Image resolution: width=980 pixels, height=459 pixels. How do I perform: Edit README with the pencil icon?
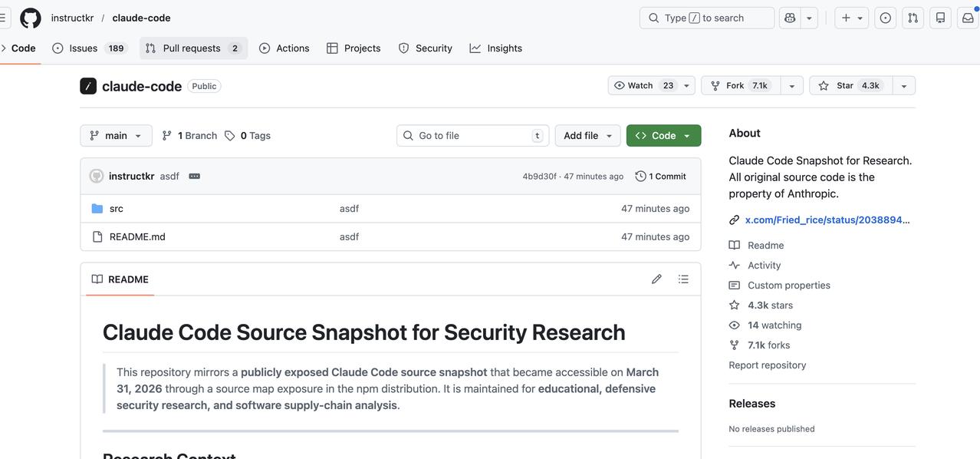pyautogui.click(x=656, y=279)
